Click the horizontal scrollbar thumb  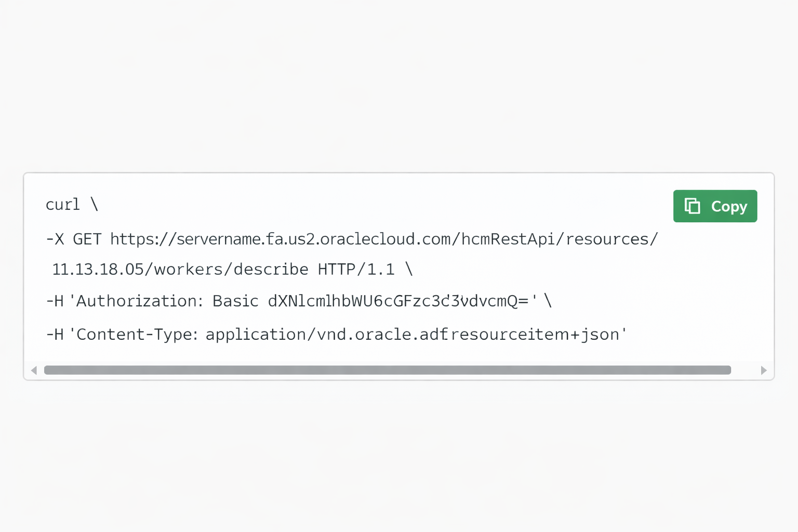coord(388,370)
